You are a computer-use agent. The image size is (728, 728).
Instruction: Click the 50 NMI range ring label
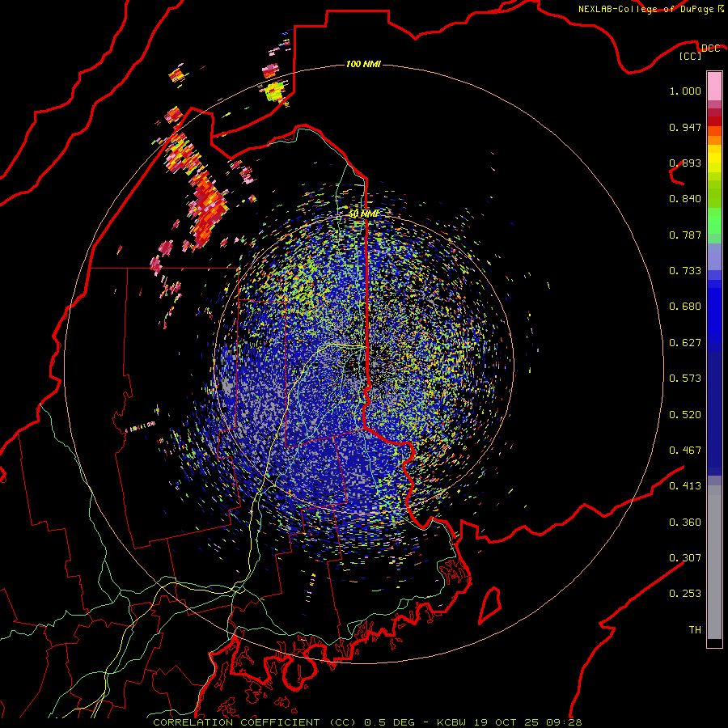(x=365, y=214)
